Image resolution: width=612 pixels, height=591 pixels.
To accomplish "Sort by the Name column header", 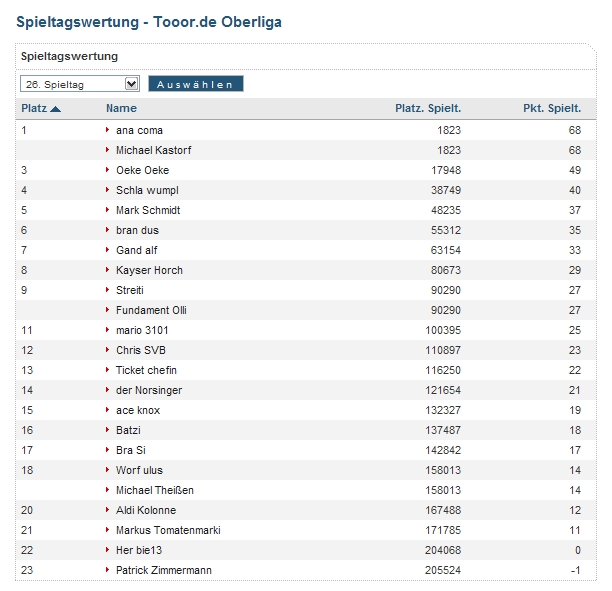I will (x=121, y=109).
